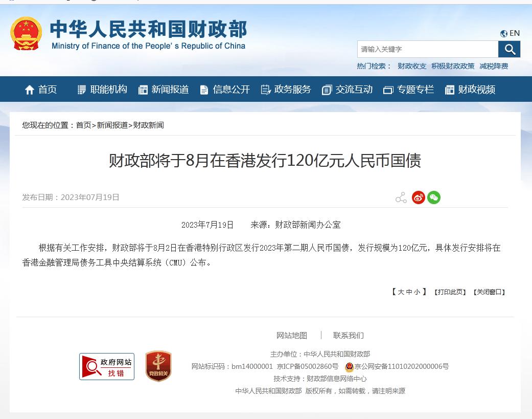Open the 职能机构 menu
The width and height of the screenshot is (532, 419).
pos(102,90)
